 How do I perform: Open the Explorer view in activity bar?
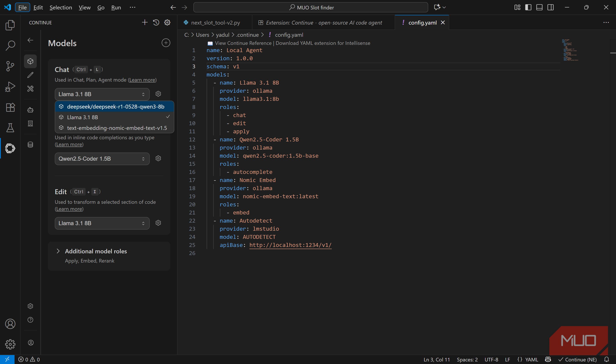coord(10,25)
